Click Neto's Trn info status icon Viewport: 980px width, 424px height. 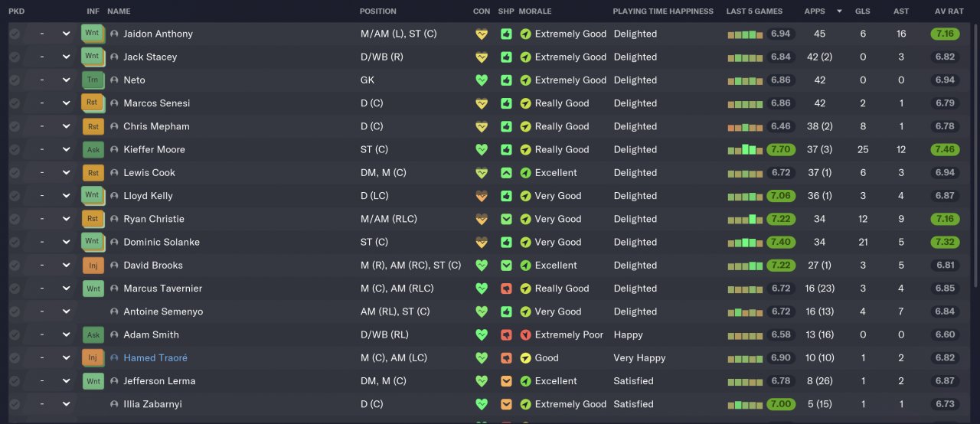pyautogui.click(x=93, y=80)
